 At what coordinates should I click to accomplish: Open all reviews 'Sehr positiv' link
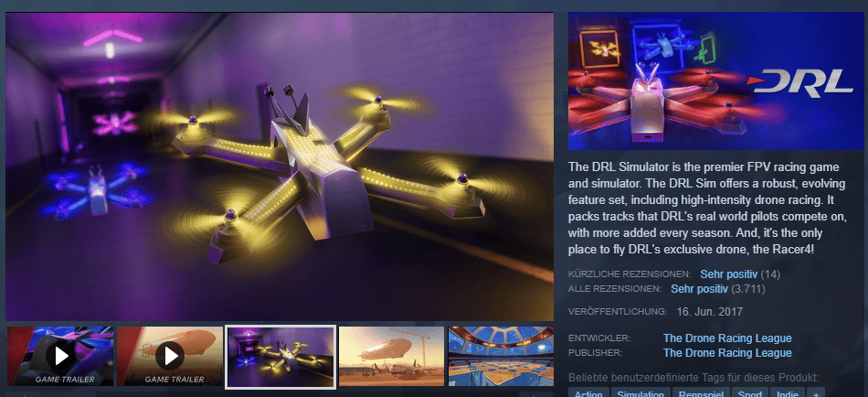point(700,288)
